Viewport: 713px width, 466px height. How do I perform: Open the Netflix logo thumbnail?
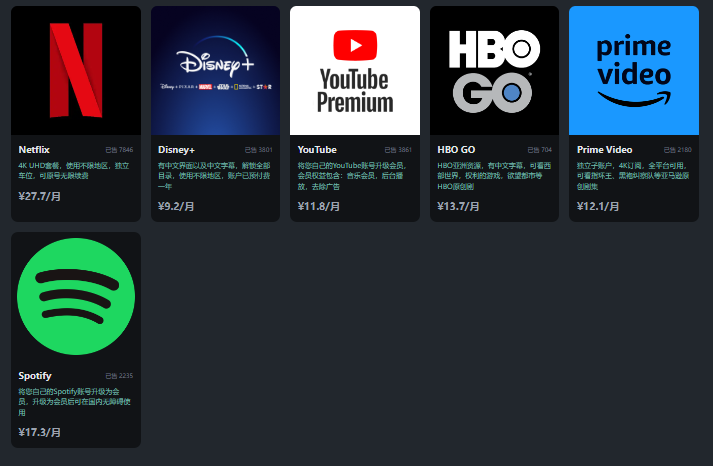click(x=76, y=70)
